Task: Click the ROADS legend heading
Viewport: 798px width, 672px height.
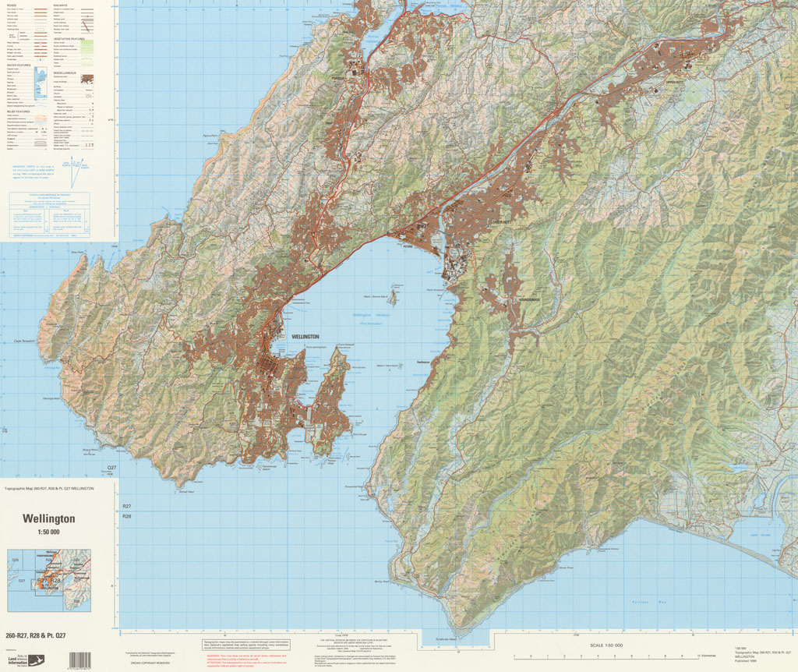Action: pos(12,5)
